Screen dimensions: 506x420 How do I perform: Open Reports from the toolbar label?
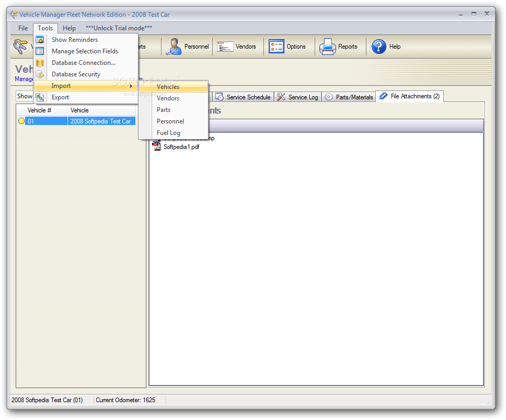[348, 47]
